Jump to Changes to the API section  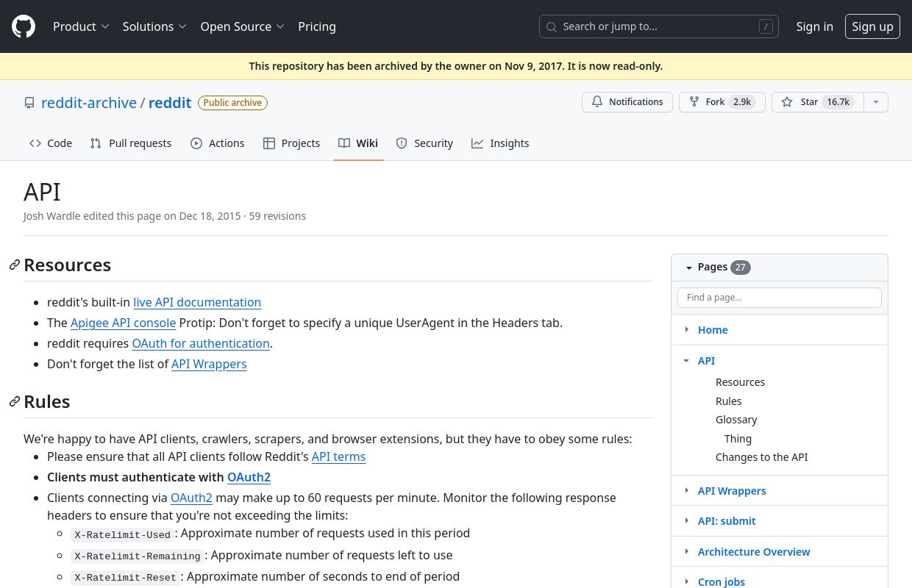tap(761, 457)
